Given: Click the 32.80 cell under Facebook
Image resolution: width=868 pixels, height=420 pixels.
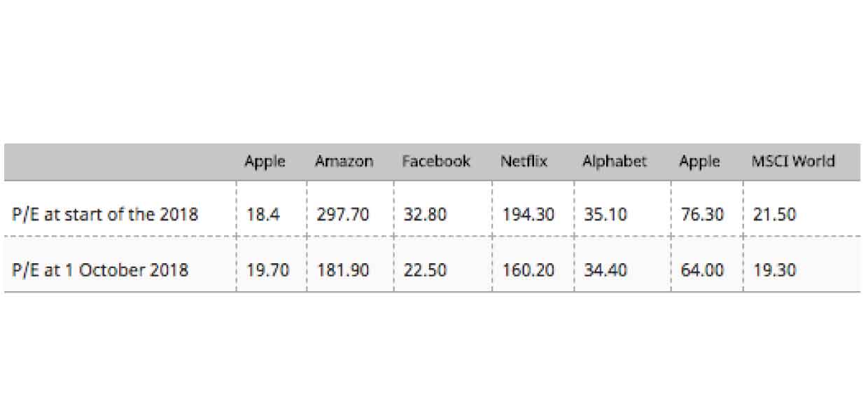Looking at the screenshot, I should click(425, 214).
